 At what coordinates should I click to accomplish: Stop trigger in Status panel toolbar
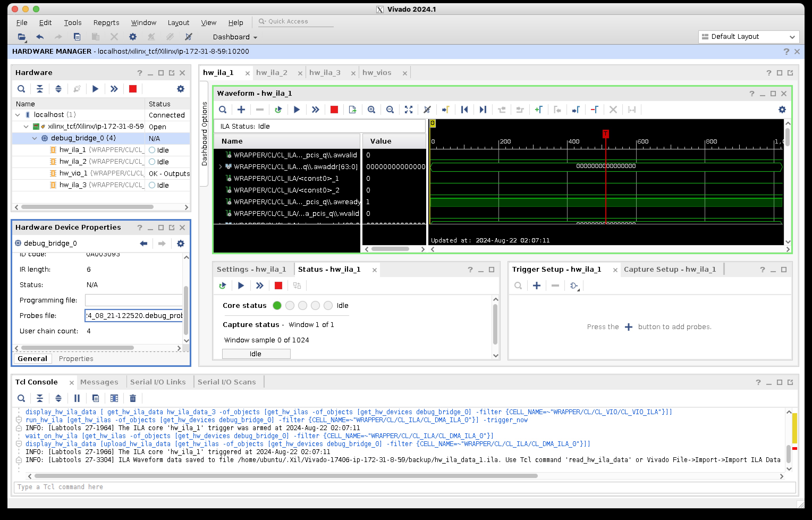pos(278,286)
